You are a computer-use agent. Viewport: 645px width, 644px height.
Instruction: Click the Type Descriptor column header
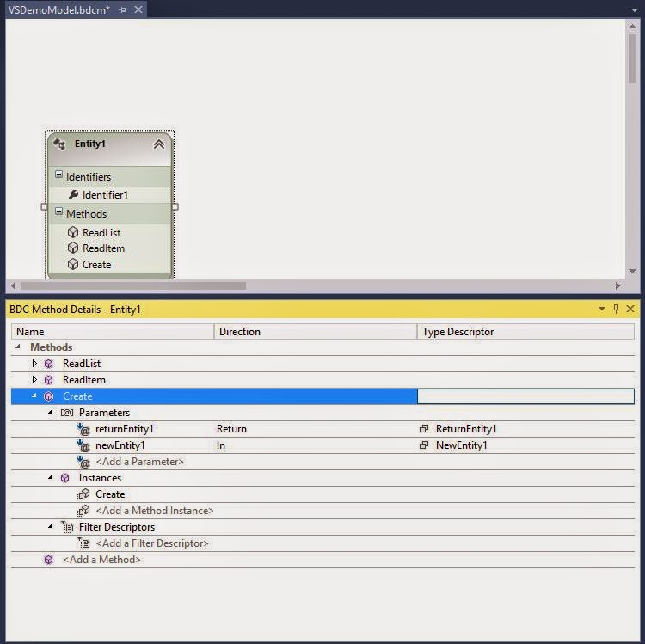(x=525, y=332)
